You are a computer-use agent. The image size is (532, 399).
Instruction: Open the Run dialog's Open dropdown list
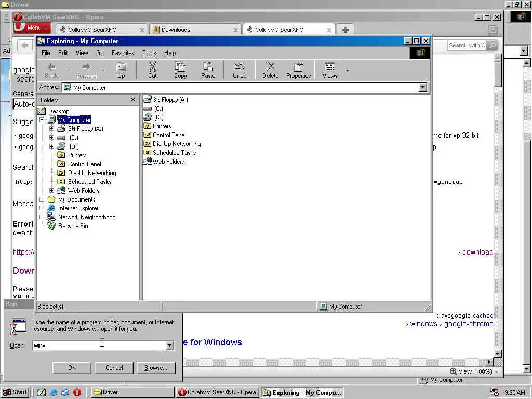[x=170, y=345]
